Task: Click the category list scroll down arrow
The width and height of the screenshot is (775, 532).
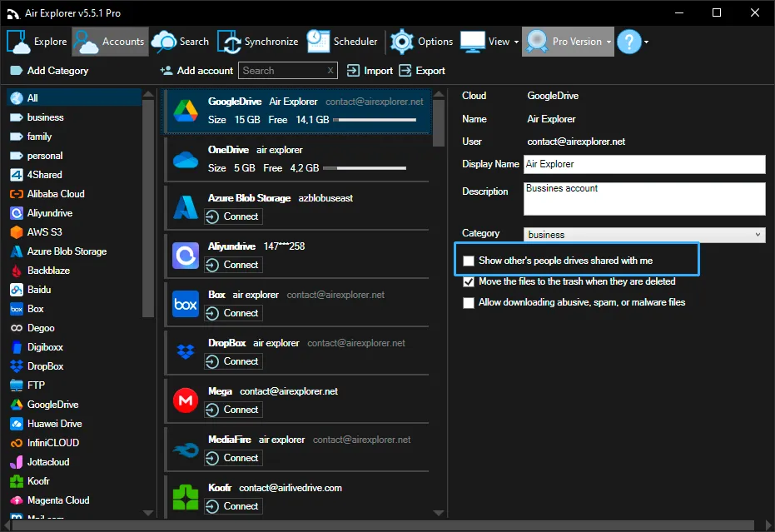Action: [148, 513]
